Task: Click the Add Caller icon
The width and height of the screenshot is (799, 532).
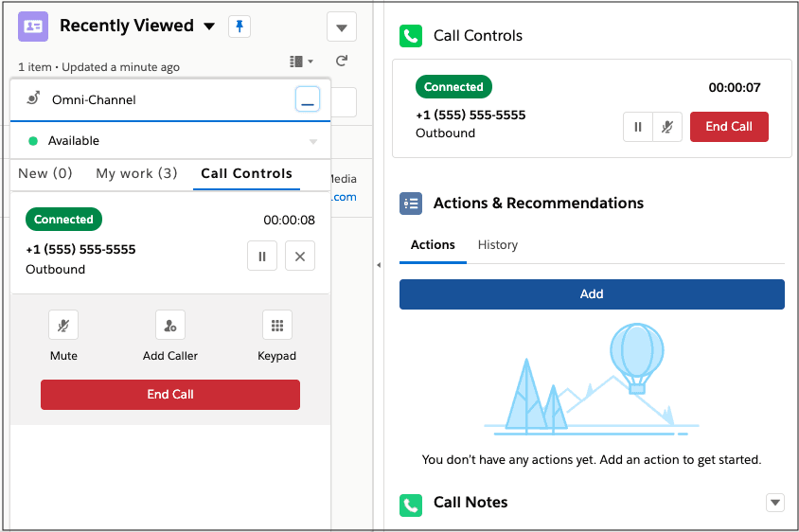Action: tap(170, 326)
